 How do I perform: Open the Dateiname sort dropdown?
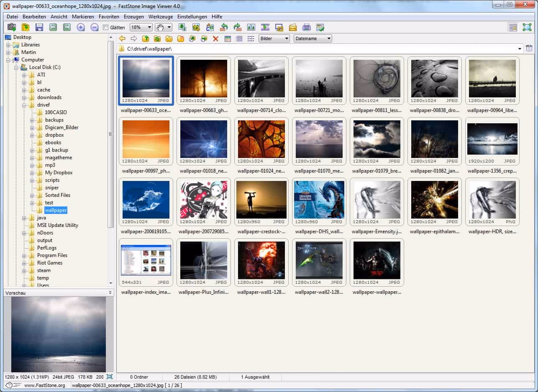[313, 38]
